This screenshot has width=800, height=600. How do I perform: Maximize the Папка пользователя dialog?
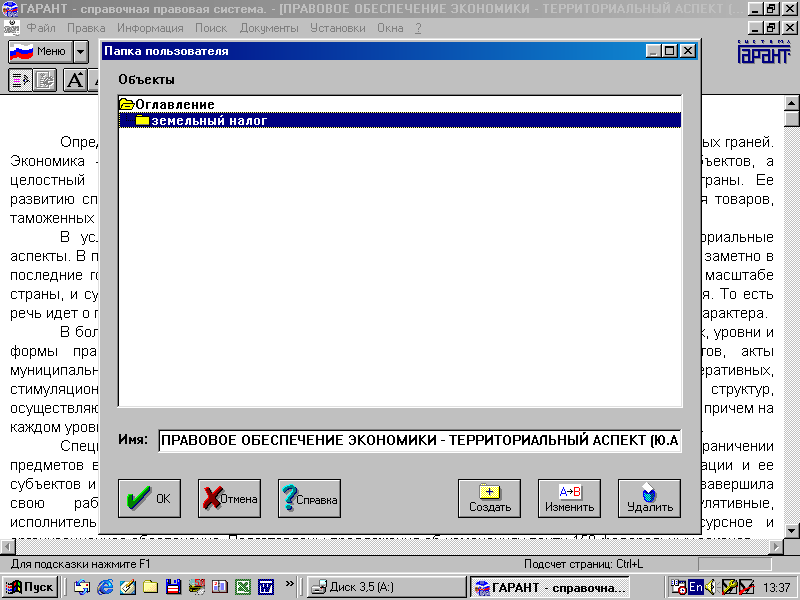669,51
